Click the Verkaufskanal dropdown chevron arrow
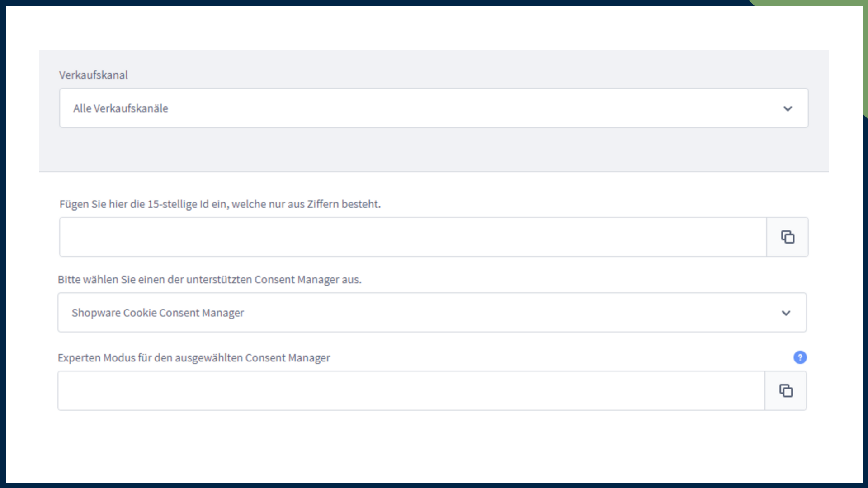This screenshot has height=488, width=868. click(788, 108)
